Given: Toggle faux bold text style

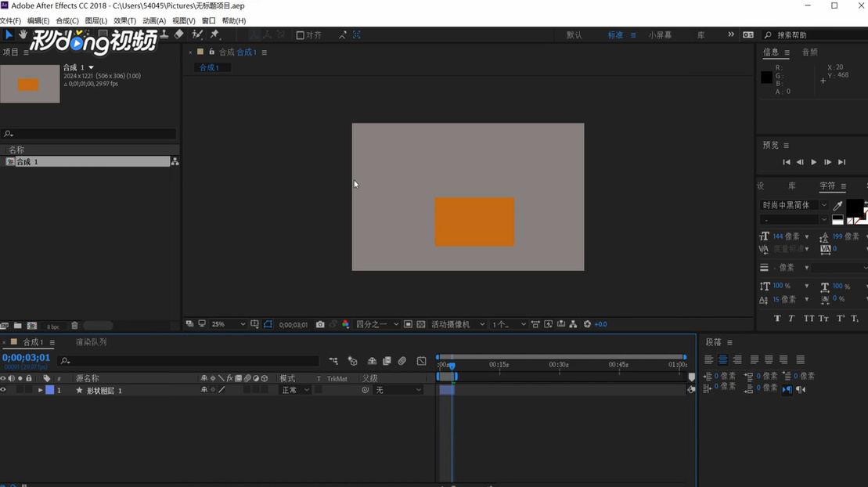Looking at the screenshot, I should coord(777,319).
